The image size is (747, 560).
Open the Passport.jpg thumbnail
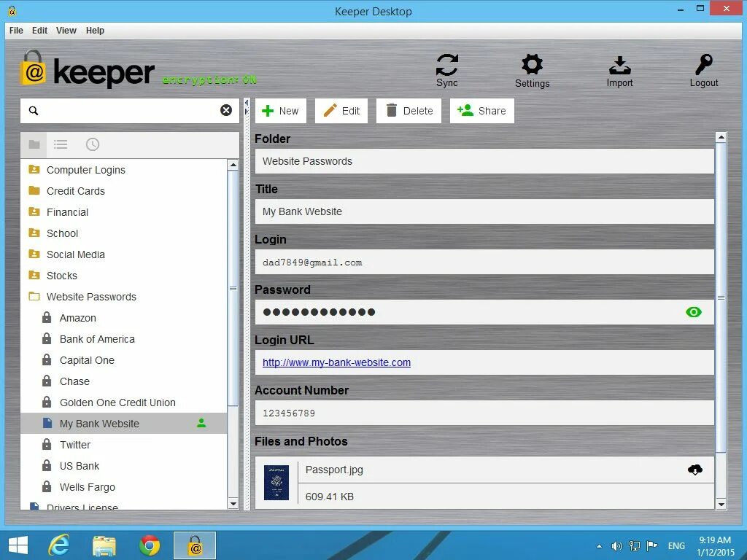276,483
